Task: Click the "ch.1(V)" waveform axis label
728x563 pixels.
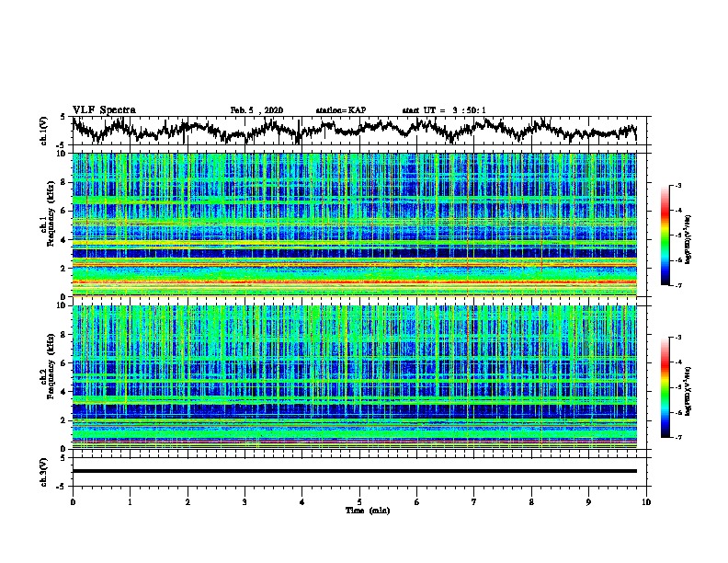Action: point(43,131)
